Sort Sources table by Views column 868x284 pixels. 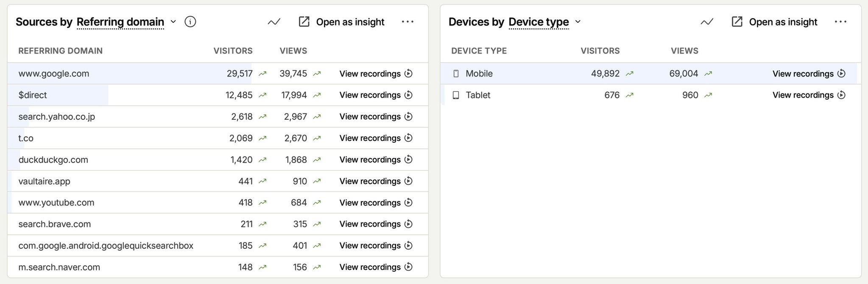pyautogui.click(x=293, y=51)
